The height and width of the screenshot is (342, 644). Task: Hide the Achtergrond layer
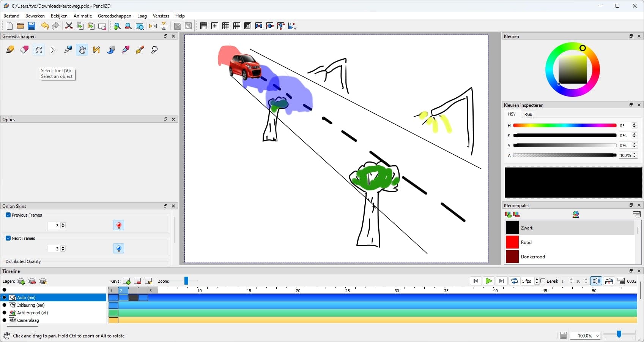coord(5,313)
